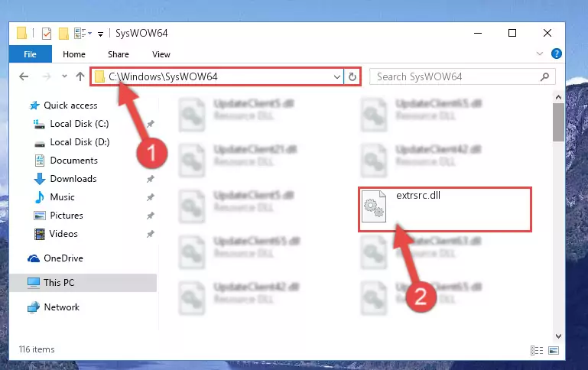Minimize the SysWOW64 window
The image size is (588, 370).
tap(478, 33)
